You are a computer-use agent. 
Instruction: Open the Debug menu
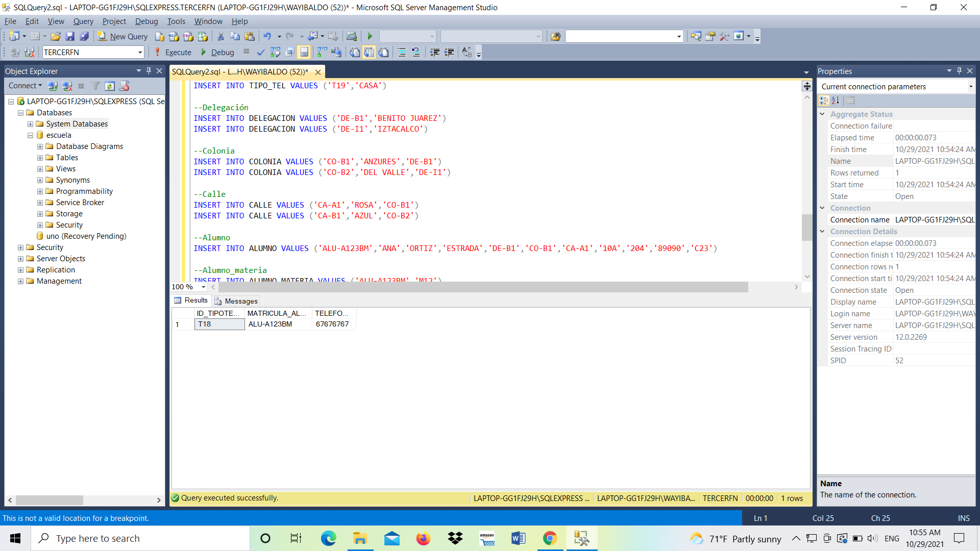pyautogui.click(x=146, y=21)
